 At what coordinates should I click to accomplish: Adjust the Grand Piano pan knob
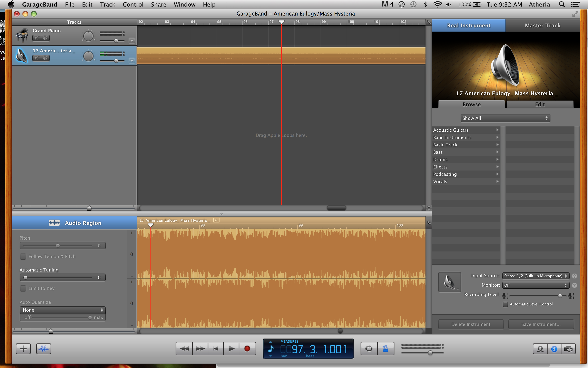pos(88,36)
